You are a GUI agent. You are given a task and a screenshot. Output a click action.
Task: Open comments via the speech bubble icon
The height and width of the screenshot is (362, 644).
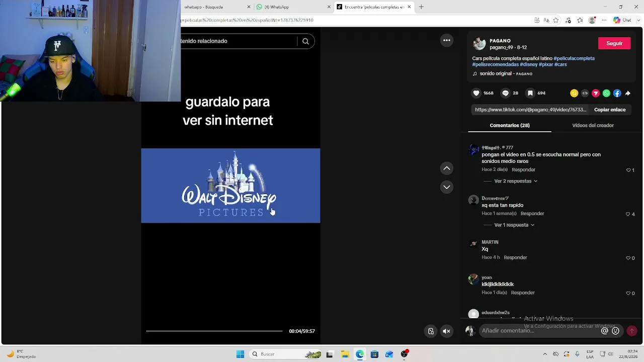click(506, 93)
